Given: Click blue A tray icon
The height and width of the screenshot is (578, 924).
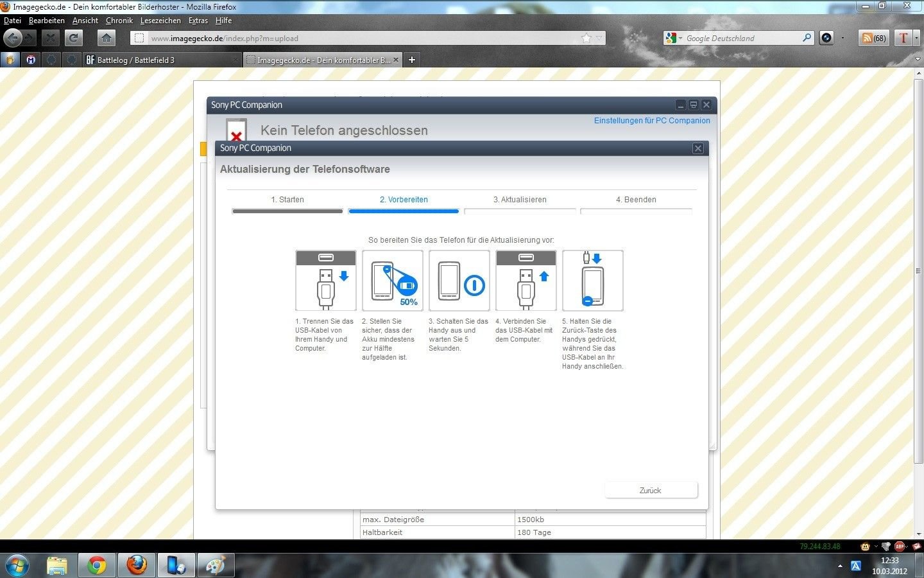Looking at the screenshot, I should (x=855, y=566).
